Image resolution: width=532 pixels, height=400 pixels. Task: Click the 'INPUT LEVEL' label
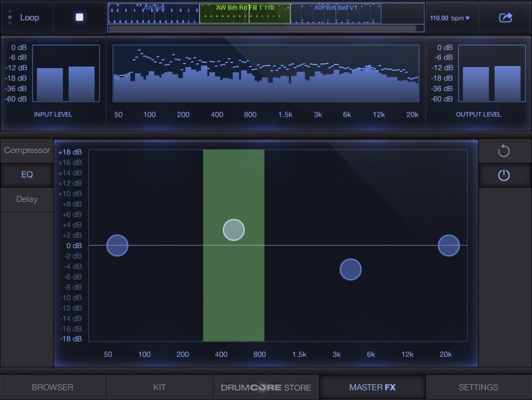tap(53, 115)
